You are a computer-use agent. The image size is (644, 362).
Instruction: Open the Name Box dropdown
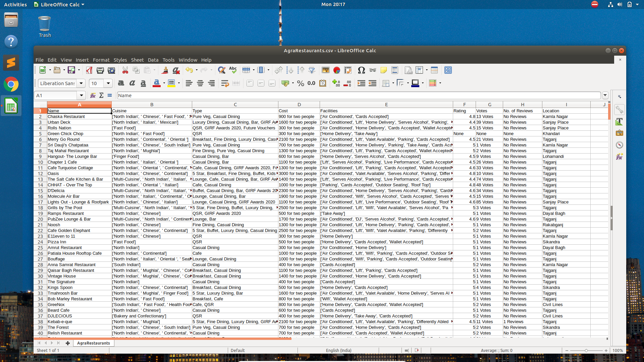point(81,96)
